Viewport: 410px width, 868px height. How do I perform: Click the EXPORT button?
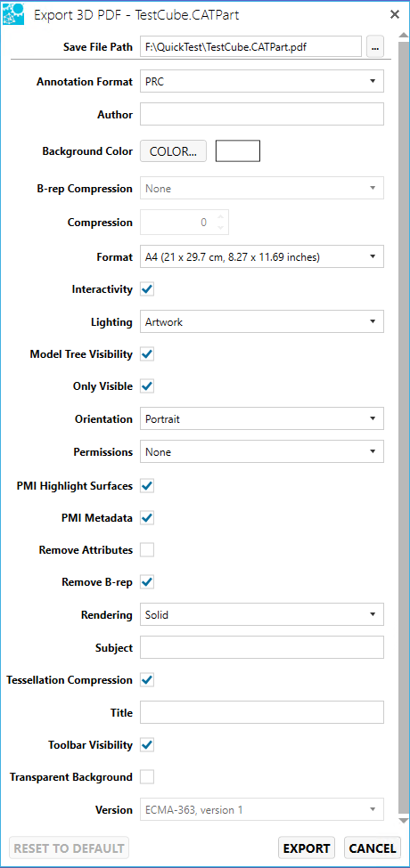[307, 848]
